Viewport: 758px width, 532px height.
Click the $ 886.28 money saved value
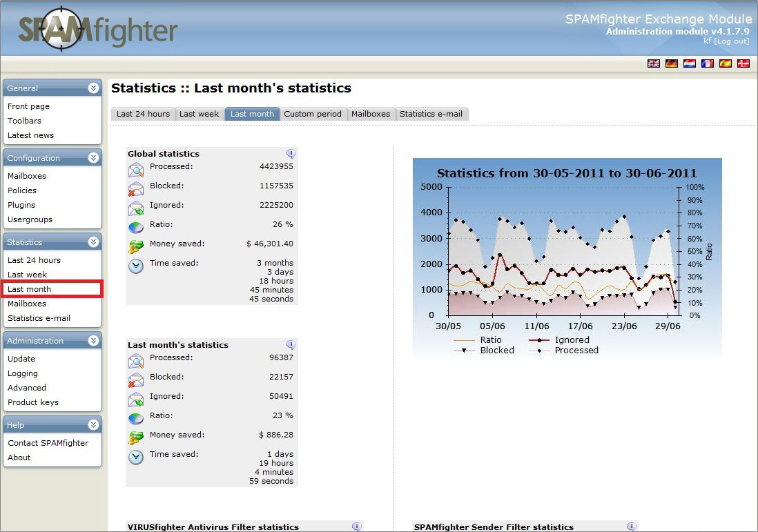click(x=276, y=435)
